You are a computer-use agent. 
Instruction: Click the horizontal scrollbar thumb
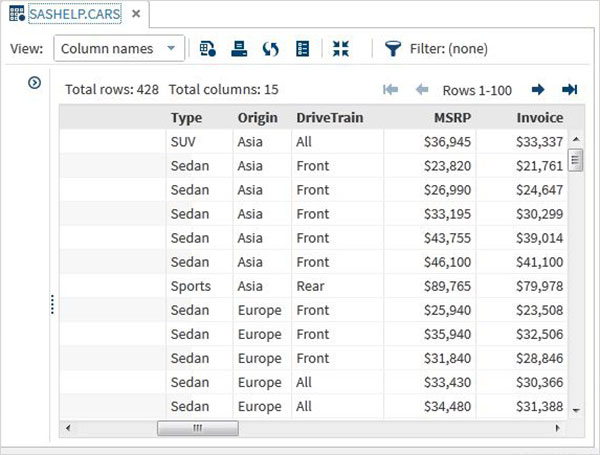point(198,428)
